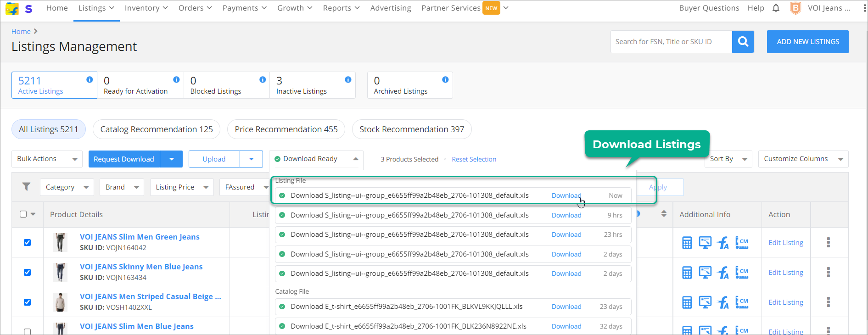Screen dimensions: 868x335
Task: Open the Inventory menu
Action: coord(146,8)
